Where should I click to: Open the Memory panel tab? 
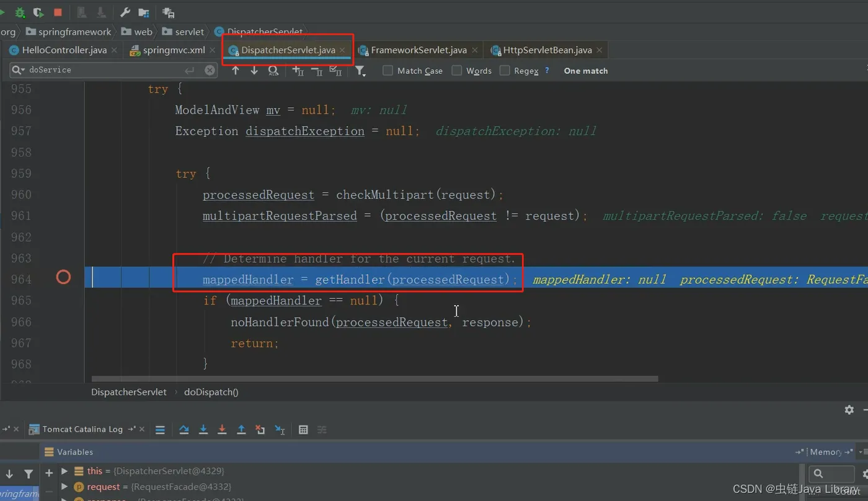coord(826,452)
